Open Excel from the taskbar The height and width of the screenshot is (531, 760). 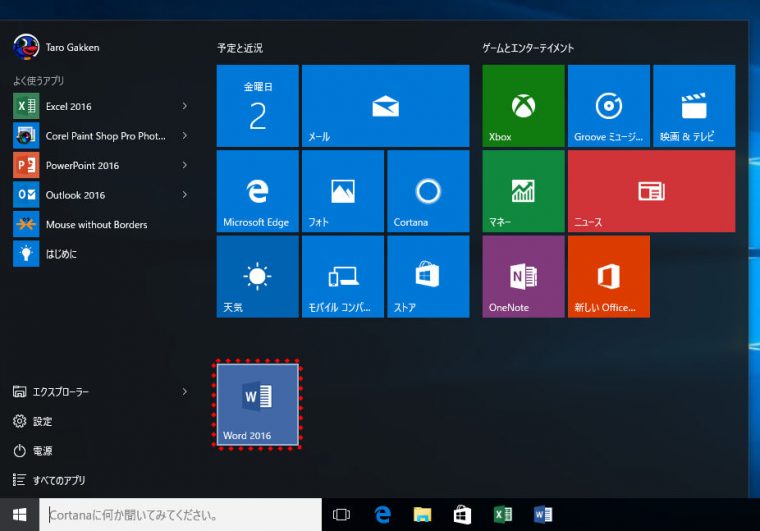click(x=503, y=515)
